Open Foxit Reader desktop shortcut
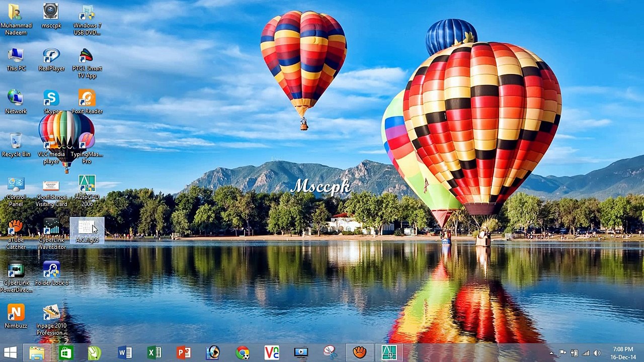The height and width of the screenshot is (362, 644). [x=87, y=102]
